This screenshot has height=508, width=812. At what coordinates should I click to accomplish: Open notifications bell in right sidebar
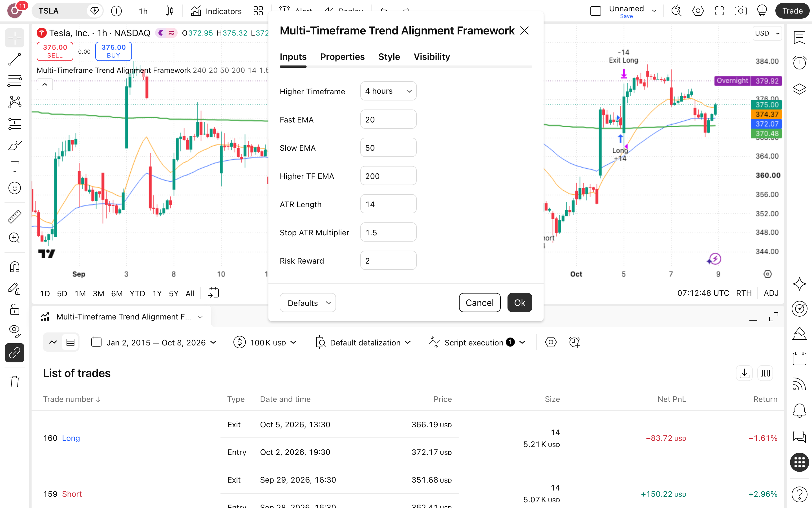click(799, 410)
